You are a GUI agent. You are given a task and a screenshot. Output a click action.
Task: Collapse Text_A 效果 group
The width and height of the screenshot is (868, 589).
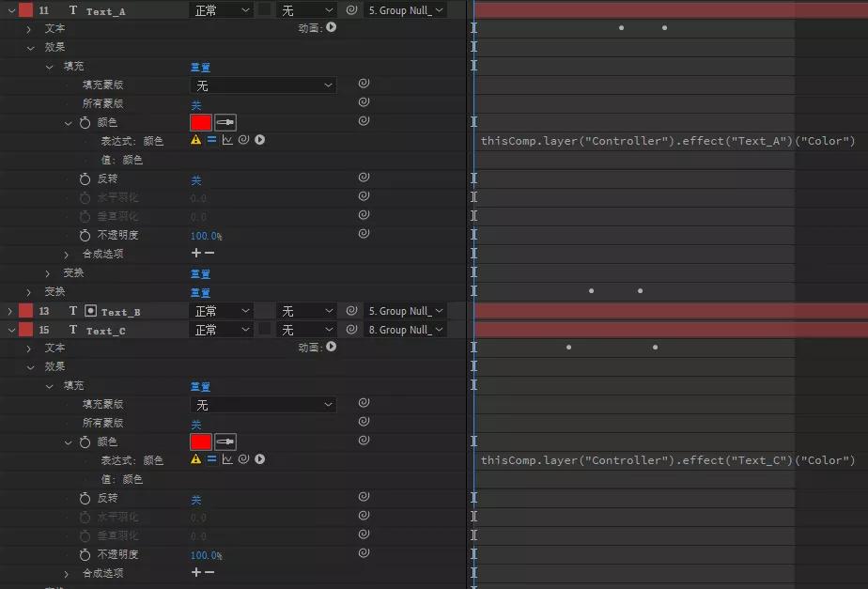[x=30, y=48]
